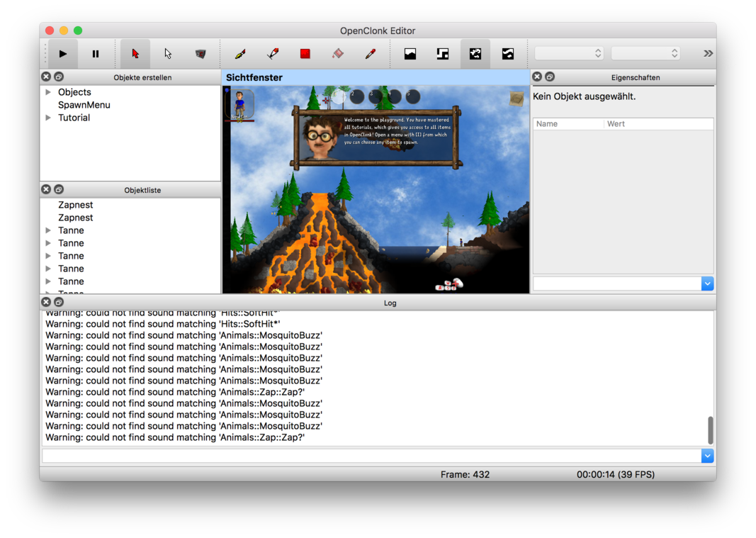The image size is (756, 538).
Task: Pause the game with the pause button
Action: 96,54
